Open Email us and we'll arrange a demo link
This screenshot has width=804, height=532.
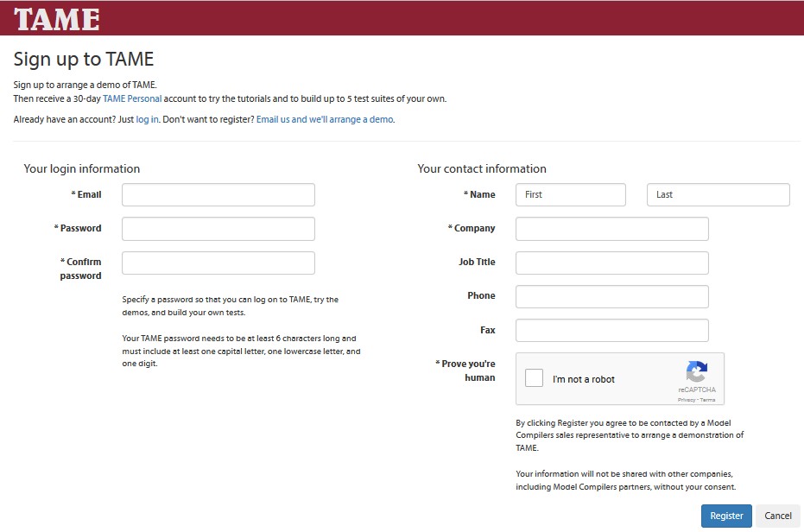point(325,119)
